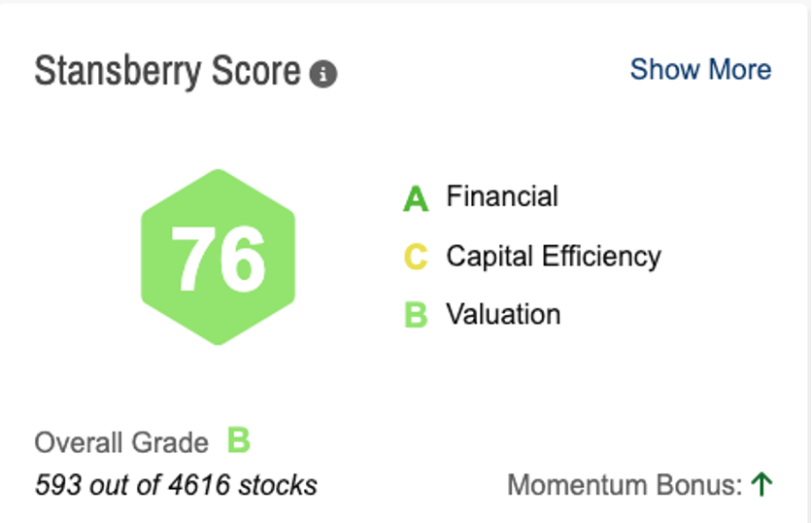Image resolution: width=812 pixels, height=523 pixels.
Task: Click the Momentum Bonus label
Action: tap(625, 484)
